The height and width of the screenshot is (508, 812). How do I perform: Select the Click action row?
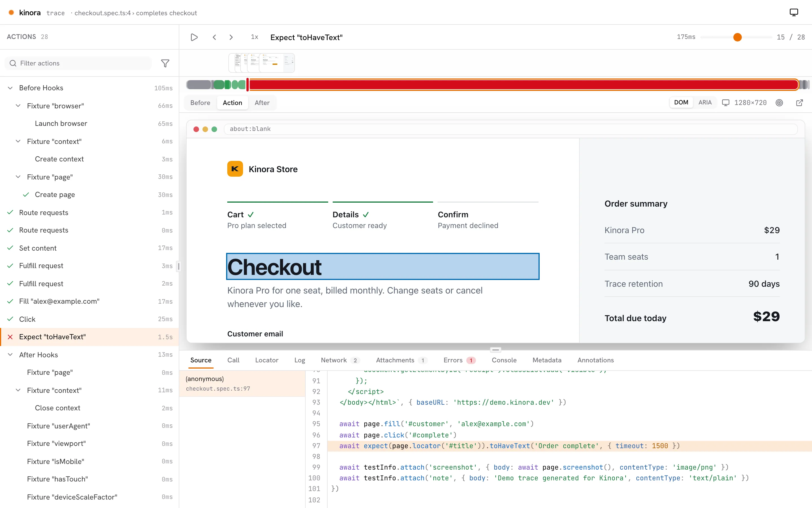pos(90,319)
